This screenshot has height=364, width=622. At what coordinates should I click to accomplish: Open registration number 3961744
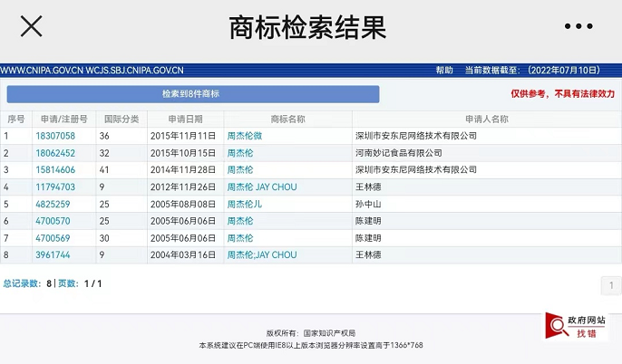[x=53, y=254]
